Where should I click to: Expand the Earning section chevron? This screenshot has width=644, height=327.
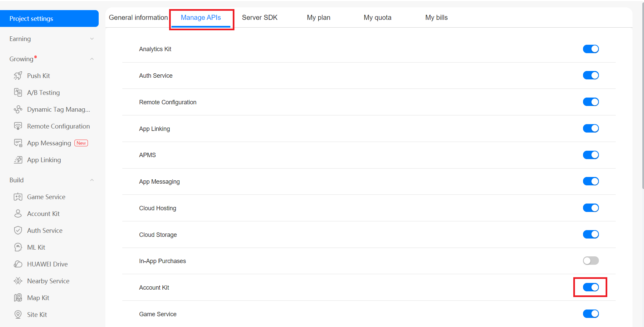click(92, 39)
